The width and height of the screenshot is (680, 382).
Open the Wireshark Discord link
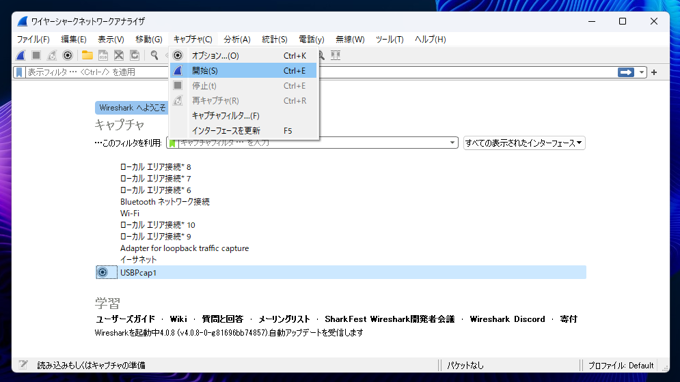pos(507,319)
